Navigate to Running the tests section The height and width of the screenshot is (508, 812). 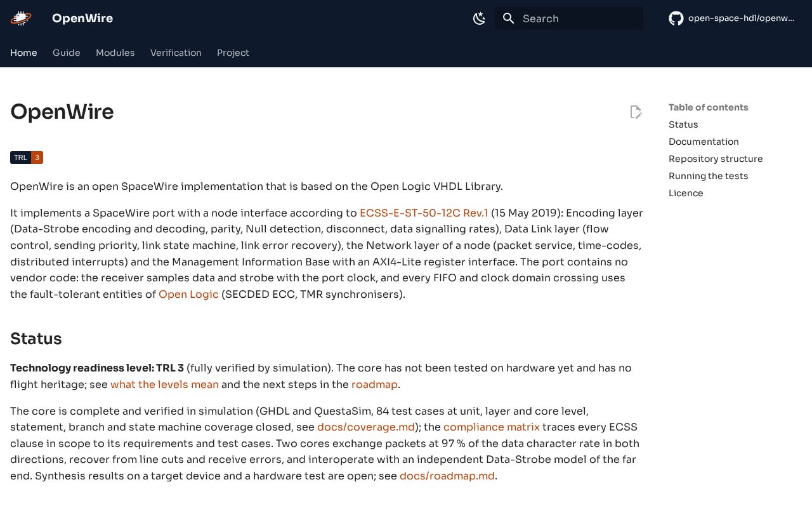[x=708, y=176]
